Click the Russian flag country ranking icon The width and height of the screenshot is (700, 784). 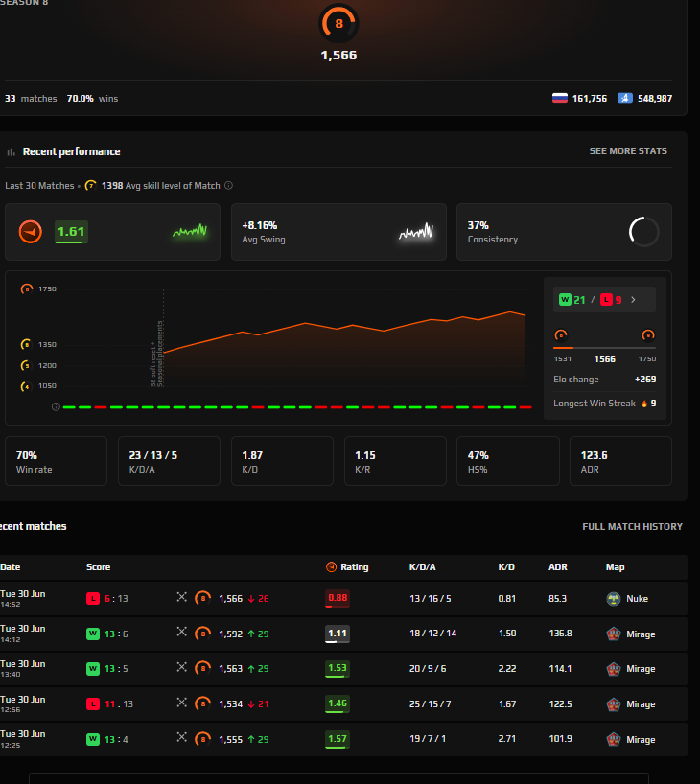(559, 98)
